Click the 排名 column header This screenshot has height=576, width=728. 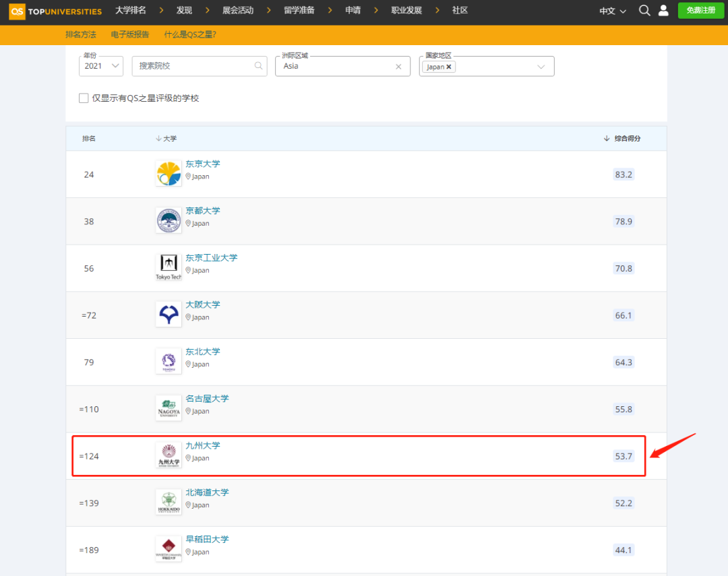pos(89,138)
